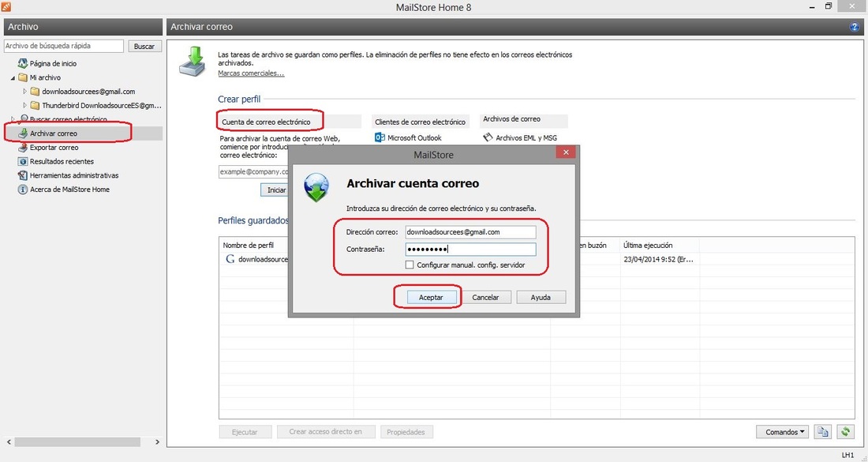Click the quick search archive field
The height and width of the screenshot is (462, 868).
[x=64, y=46]
